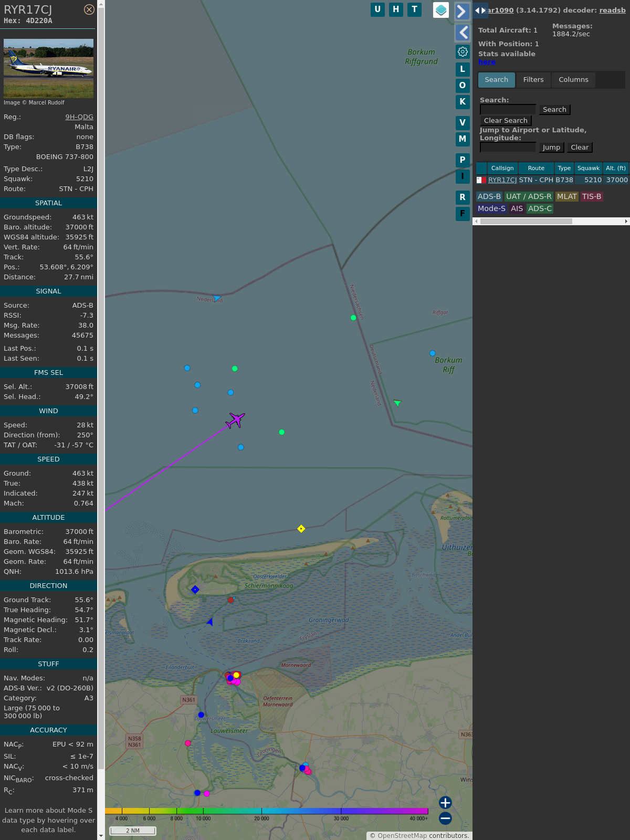Click the zoom out minus button
This screenshot has height=840, width=630.
(445, 818)
